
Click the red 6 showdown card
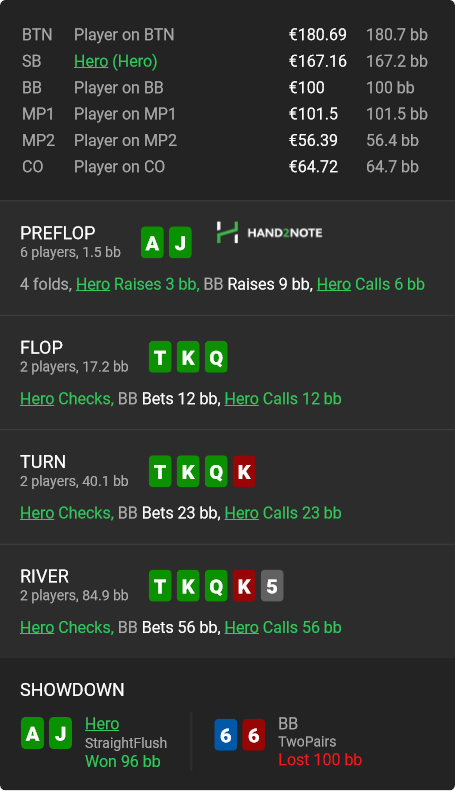tap(254, 734)
